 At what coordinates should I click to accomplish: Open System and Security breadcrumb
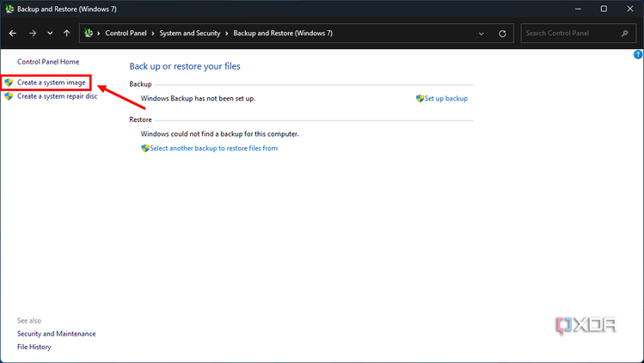[190, 34]
